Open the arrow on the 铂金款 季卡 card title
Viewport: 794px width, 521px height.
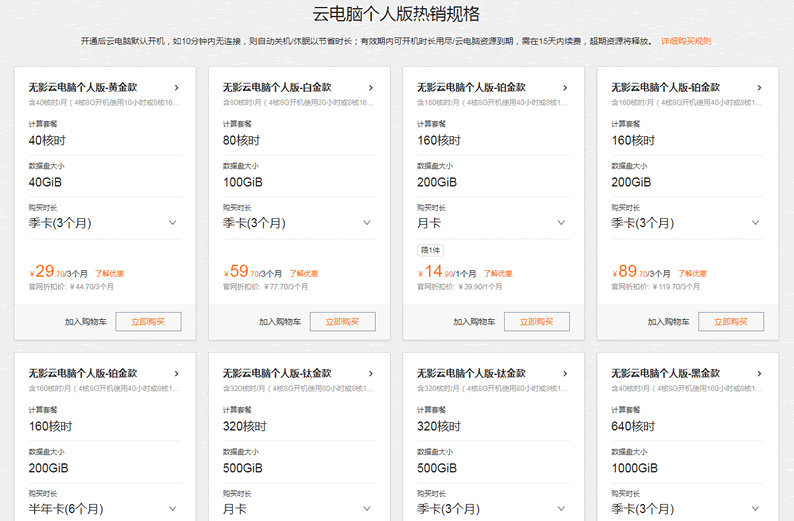pos(758,88)
